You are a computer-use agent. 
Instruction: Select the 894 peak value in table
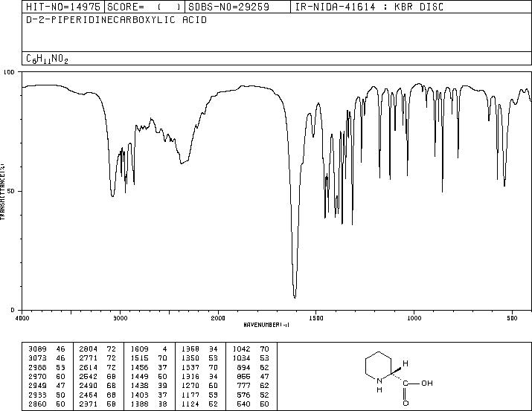coord(243,367)
